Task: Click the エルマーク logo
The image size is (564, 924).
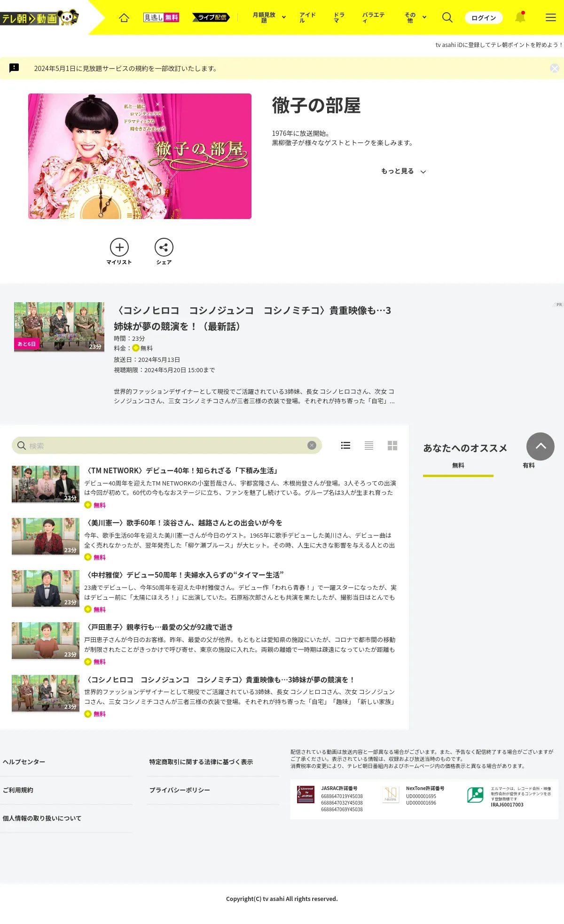Action: 475,795
